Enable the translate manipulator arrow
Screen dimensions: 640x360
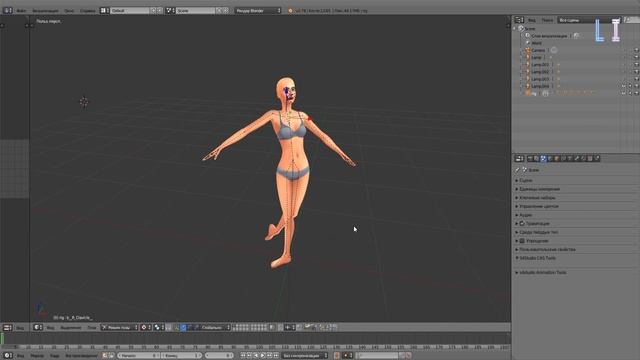pos(183,327)
